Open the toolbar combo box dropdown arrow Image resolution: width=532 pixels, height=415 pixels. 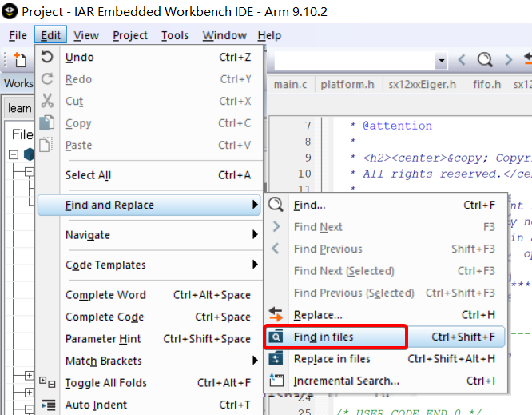(x=441, y=61)
